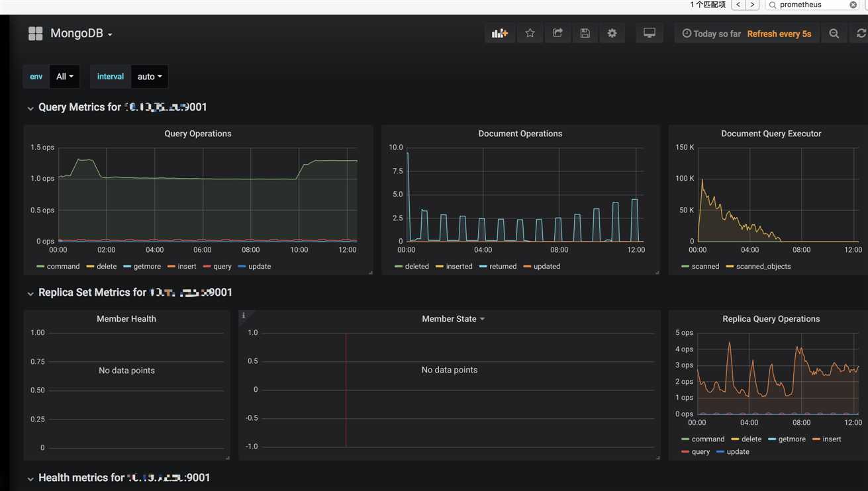
Task: Open the Today so far time picker
Action: [712, 34]
